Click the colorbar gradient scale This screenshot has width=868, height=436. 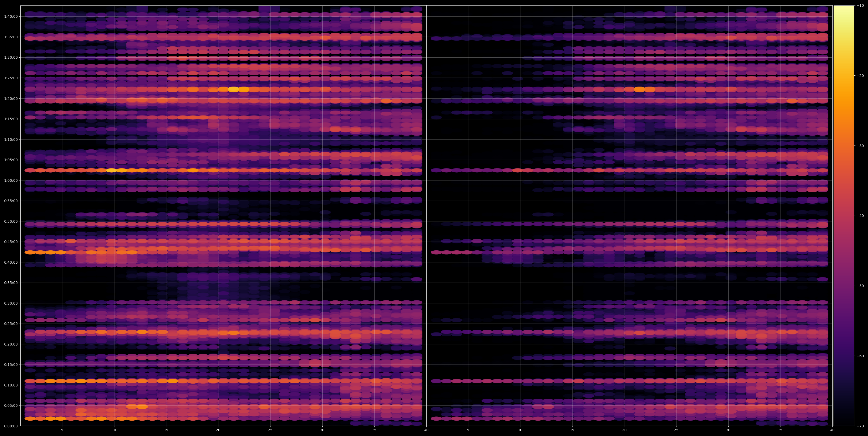[x=844, y=216]
